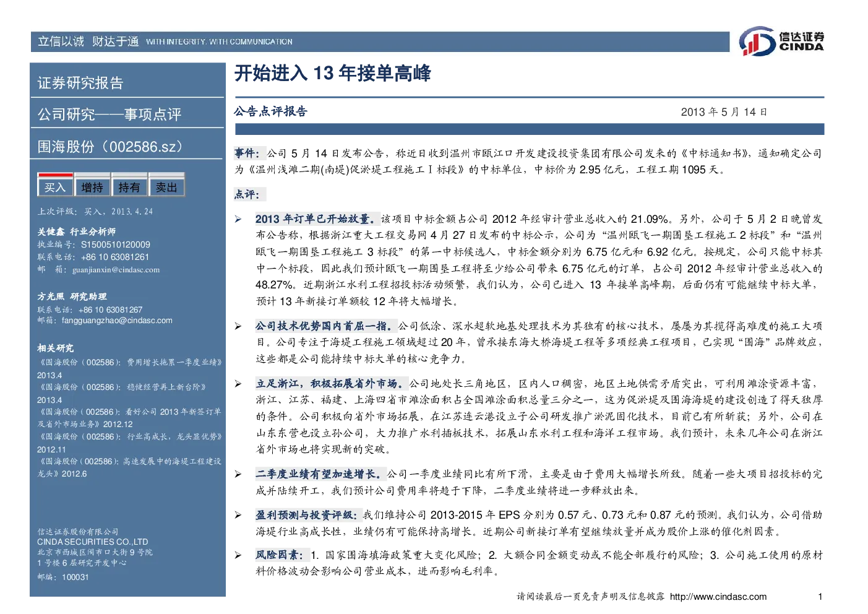868x614 pixels.
Task: Click the fangguangzhao@cindasc.com email address
Action: (x=117, y=321)
